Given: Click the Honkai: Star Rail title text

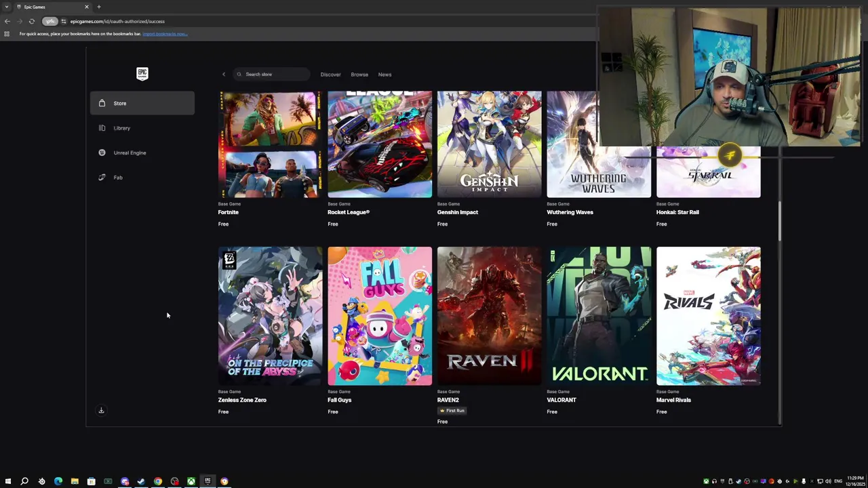Looking at the screenshot, I should [677, 212].
